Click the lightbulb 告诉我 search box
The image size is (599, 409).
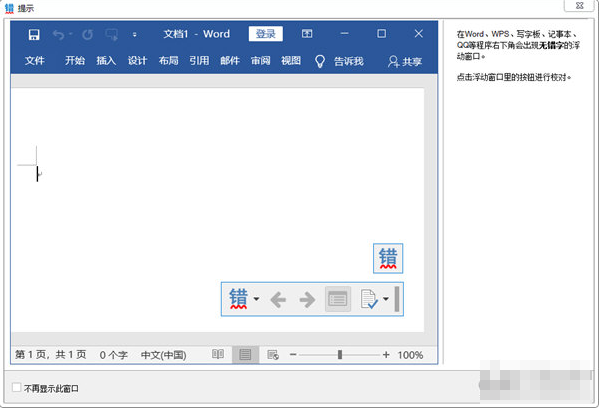coord(339,61)
